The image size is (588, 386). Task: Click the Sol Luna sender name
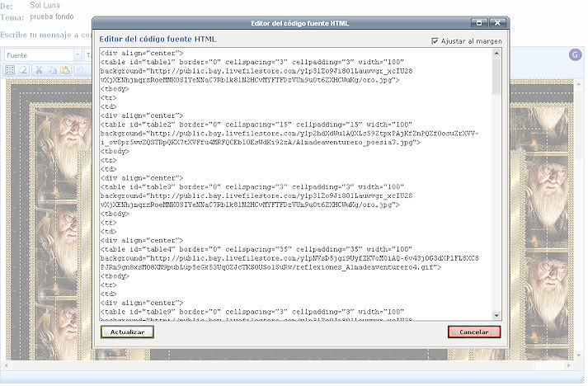[x=45, y=5]
